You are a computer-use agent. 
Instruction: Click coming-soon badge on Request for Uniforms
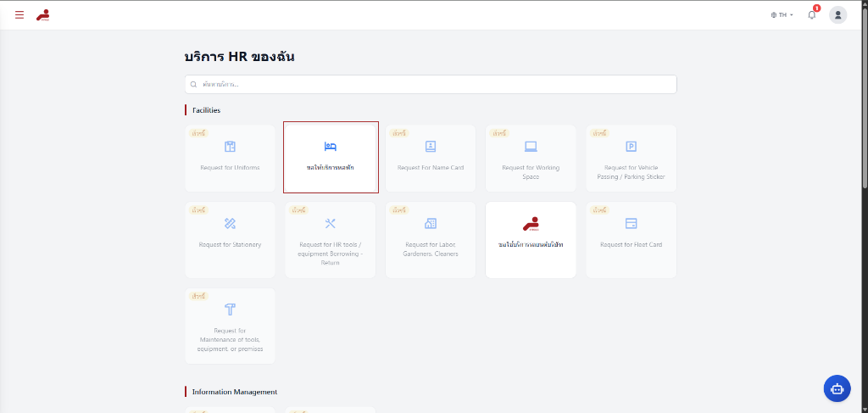(198, 133)
